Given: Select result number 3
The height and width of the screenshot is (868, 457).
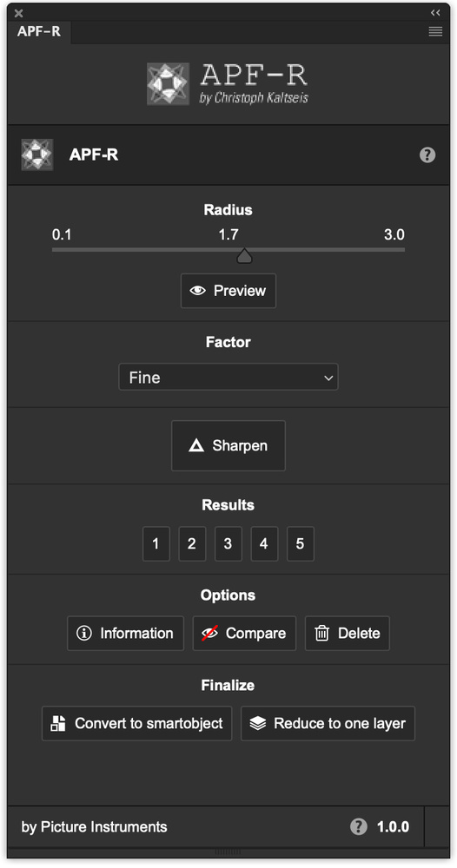Looking at the screenshot, I should click(228, 543).
